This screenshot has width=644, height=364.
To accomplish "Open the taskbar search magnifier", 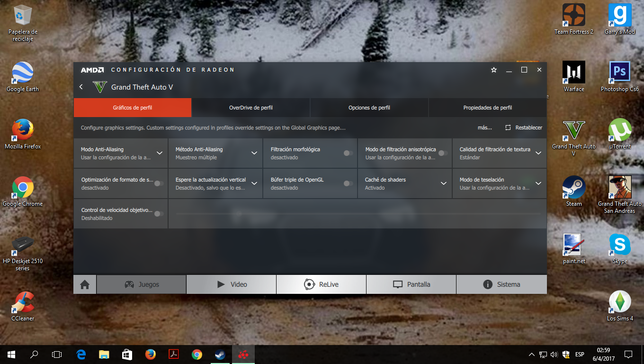I will click(x=34, y=354).
